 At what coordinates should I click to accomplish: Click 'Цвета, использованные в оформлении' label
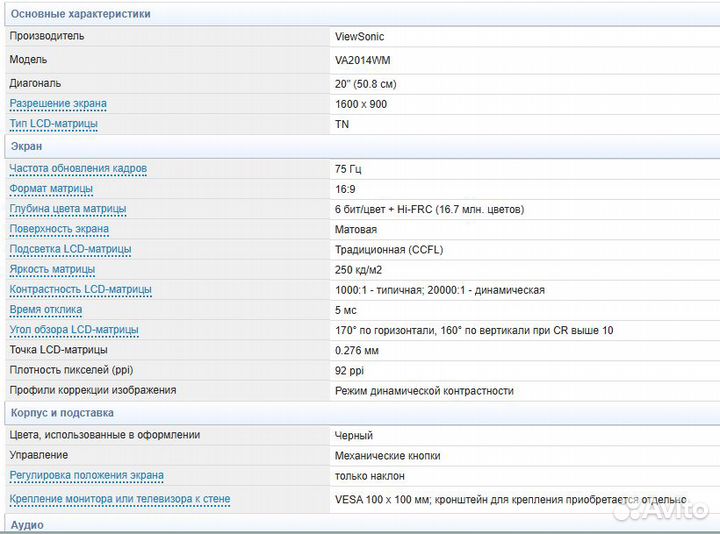pyautogui.click(x=105, y=435)
